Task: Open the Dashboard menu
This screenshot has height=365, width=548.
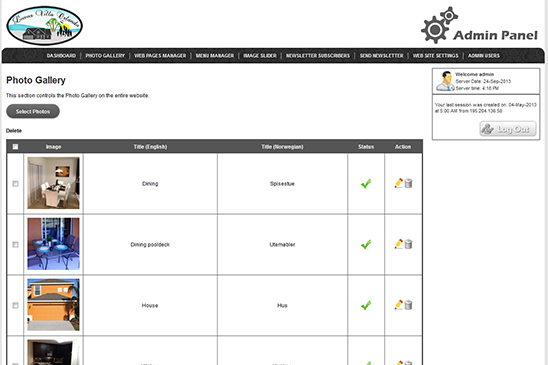Action: (x=61, y=56)
